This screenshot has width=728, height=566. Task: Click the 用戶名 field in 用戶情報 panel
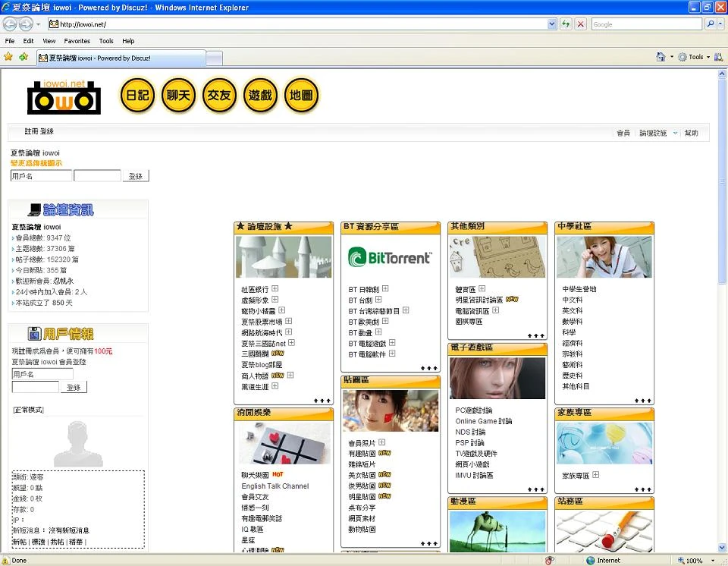pyautogui.click(x=42, y=374)
